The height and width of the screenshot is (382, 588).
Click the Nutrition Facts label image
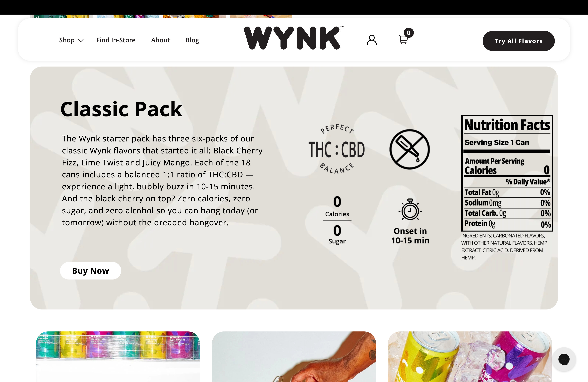point(507,173)
